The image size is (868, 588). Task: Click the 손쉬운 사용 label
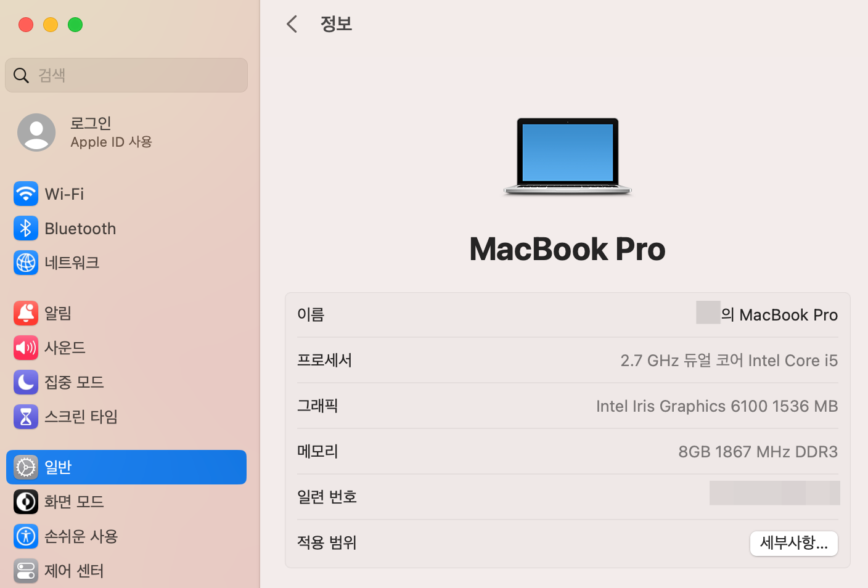[81, 536]
